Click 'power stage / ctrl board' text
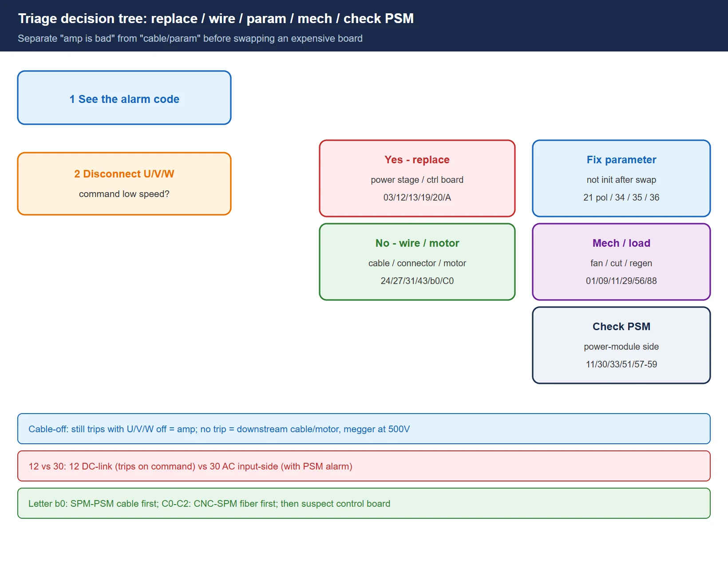 417,180
